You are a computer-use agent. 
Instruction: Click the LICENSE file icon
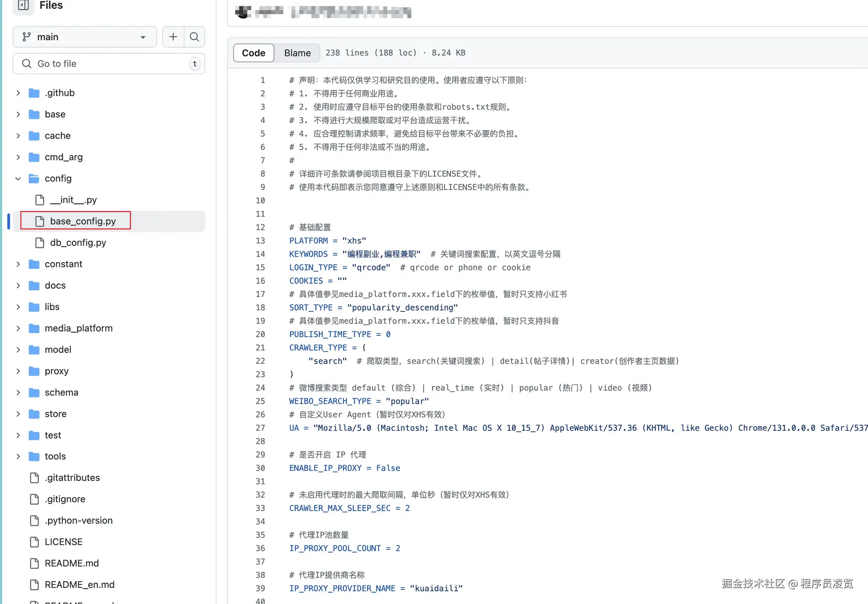coord(34,542)
